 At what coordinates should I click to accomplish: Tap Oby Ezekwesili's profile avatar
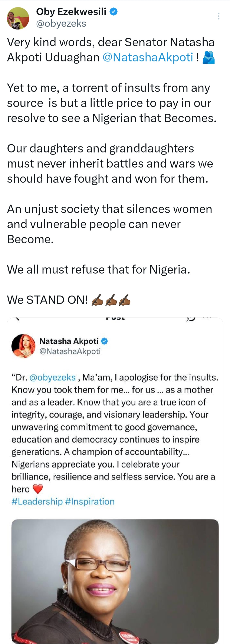18,18
